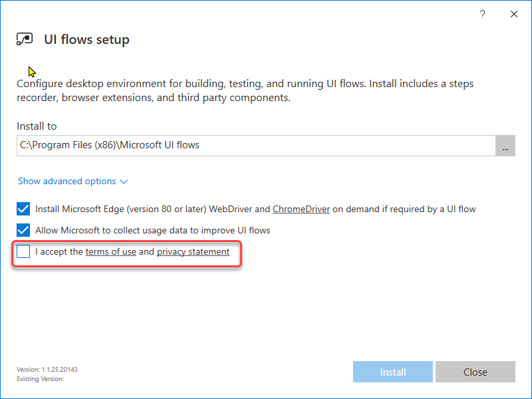Check I accept the terms checkbox
This screenshot has height=399, width=532.
23,252
